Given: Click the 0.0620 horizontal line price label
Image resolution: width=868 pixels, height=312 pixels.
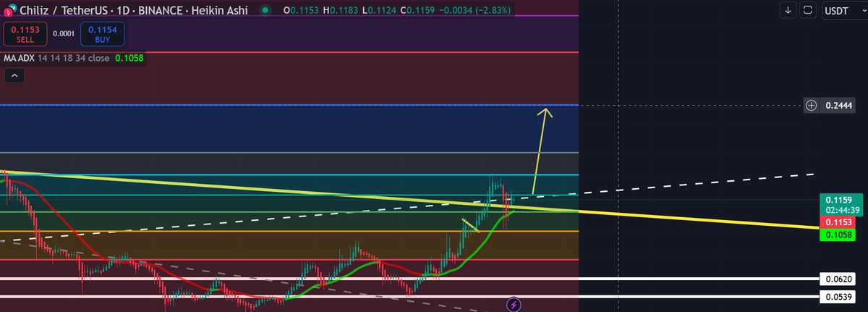Looking at the screenshot, I should coord(838,279).
